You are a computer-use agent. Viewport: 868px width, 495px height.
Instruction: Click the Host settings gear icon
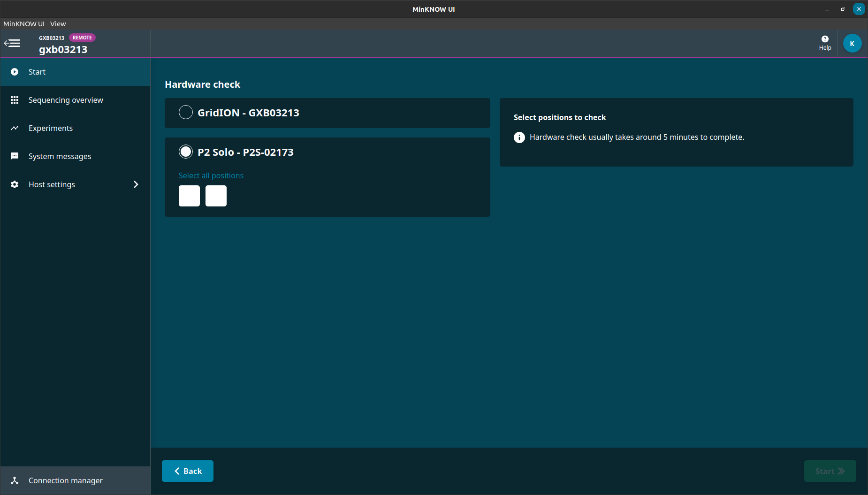tap(15, 184)
